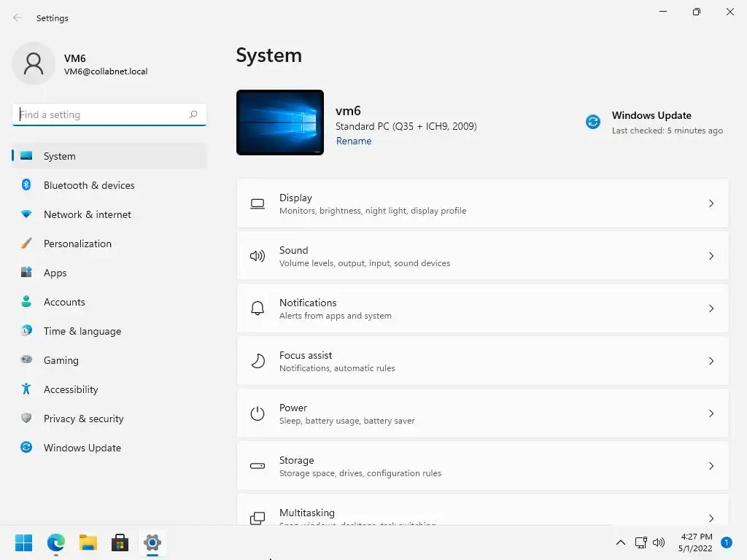Click the Gaming controller icon
The height and width of the screenshot is (560, 747).
(26, 359)
